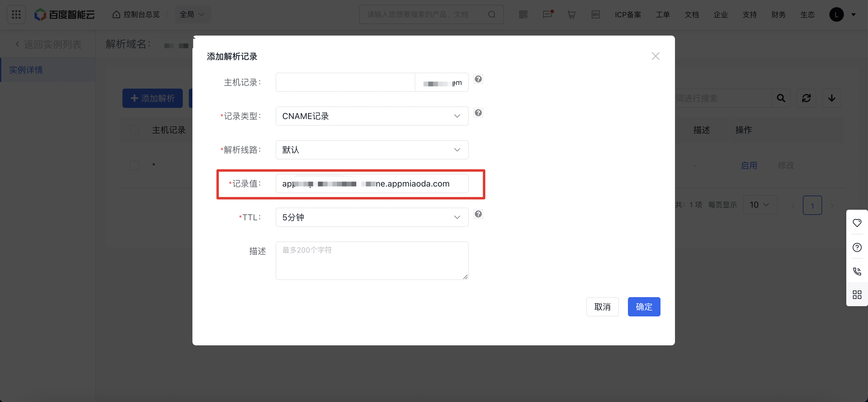Click the 确定 confirm button
868x402 pixels.
[x=644, y=307]
